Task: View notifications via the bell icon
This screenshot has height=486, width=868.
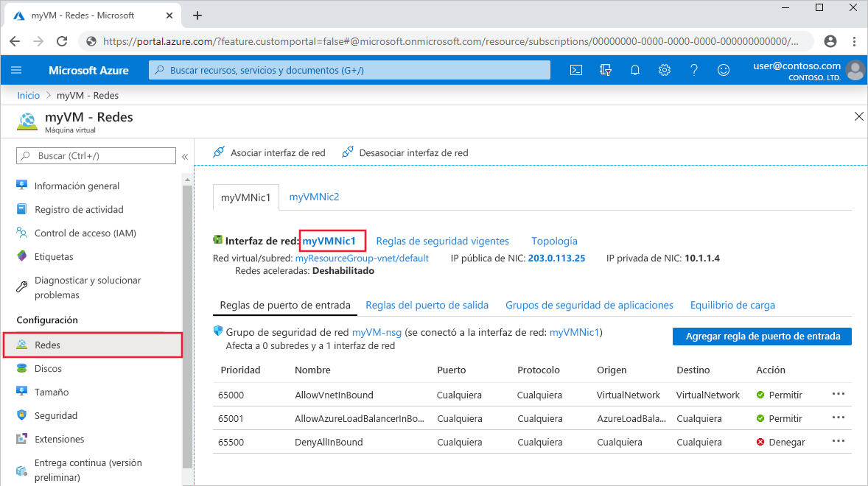Action: coord(634,70)
